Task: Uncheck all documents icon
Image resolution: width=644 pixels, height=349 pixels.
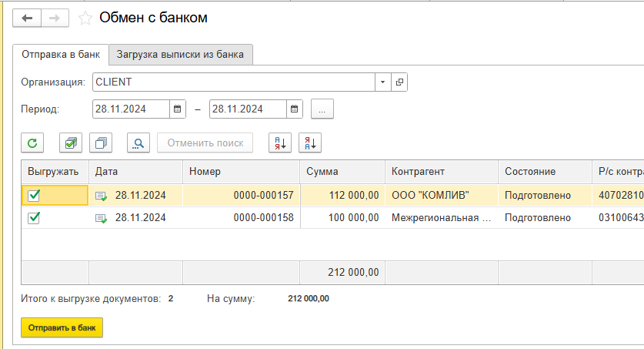Action: click(x=102, y=143)
